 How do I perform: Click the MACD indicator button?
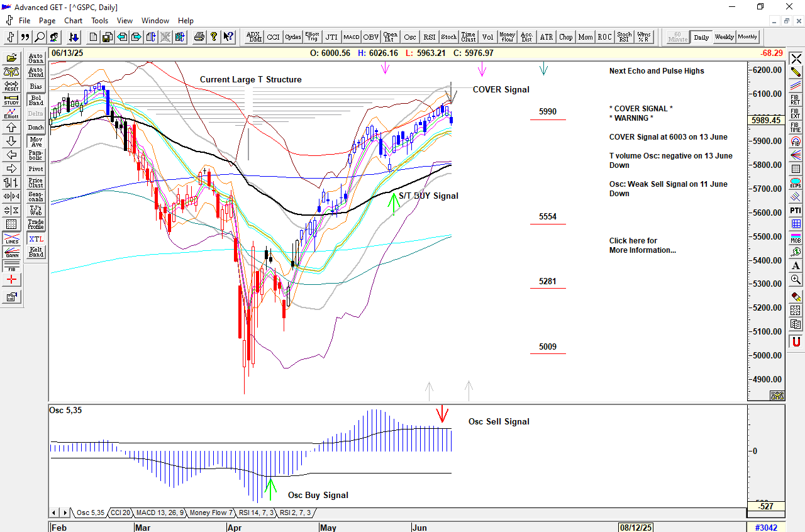351,37
